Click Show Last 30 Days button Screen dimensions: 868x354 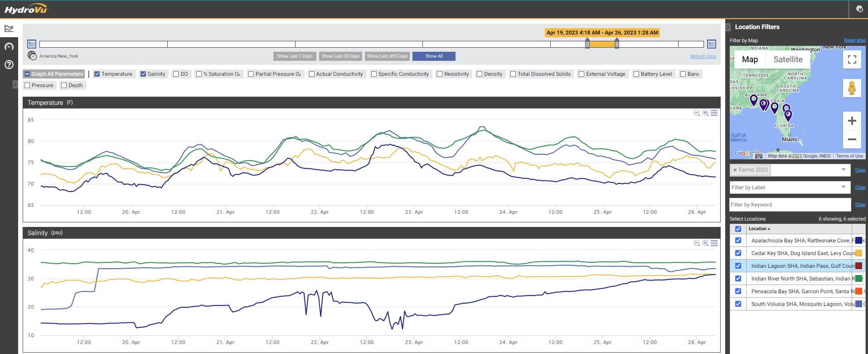pyautogui.click(x=340, y=56)
